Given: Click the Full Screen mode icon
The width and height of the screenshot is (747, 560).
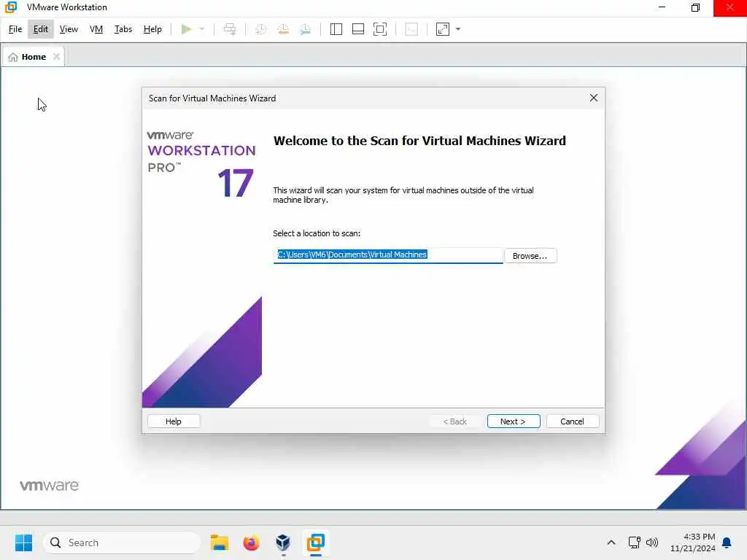Looking at the screenshot, I should 380,29.
